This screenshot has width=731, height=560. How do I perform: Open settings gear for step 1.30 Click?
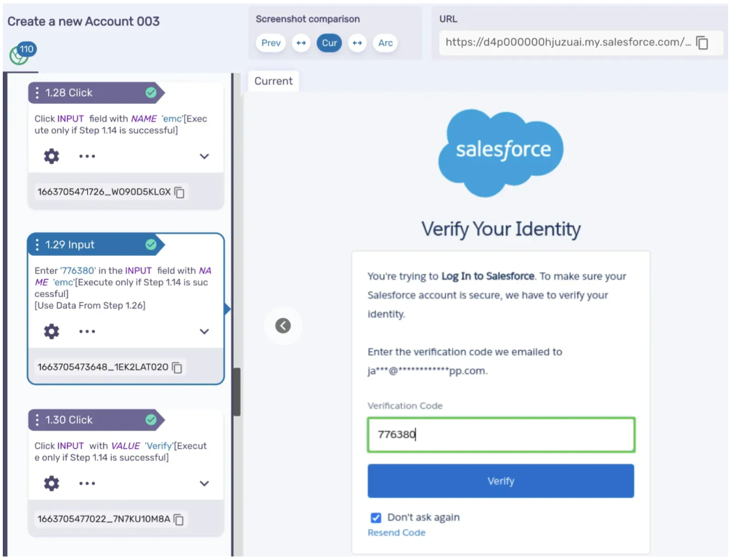[52, 483]
